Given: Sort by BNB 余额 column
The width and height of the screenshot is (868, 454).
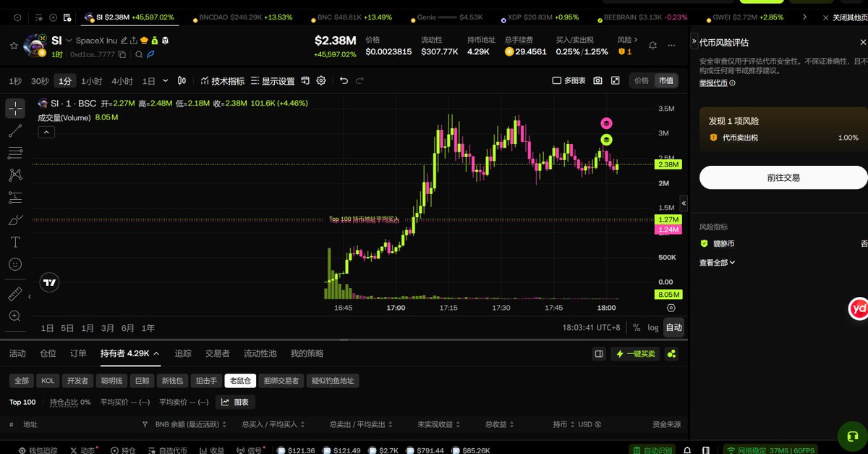Looking at the screenshot, I should coord(191,424).
